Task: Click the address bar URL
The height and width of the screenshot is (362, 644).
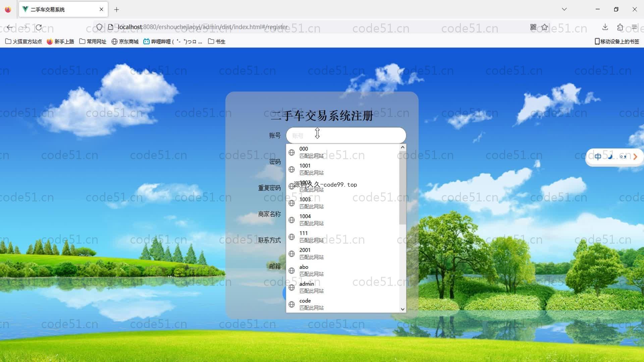Action: [x=203, y=27]
